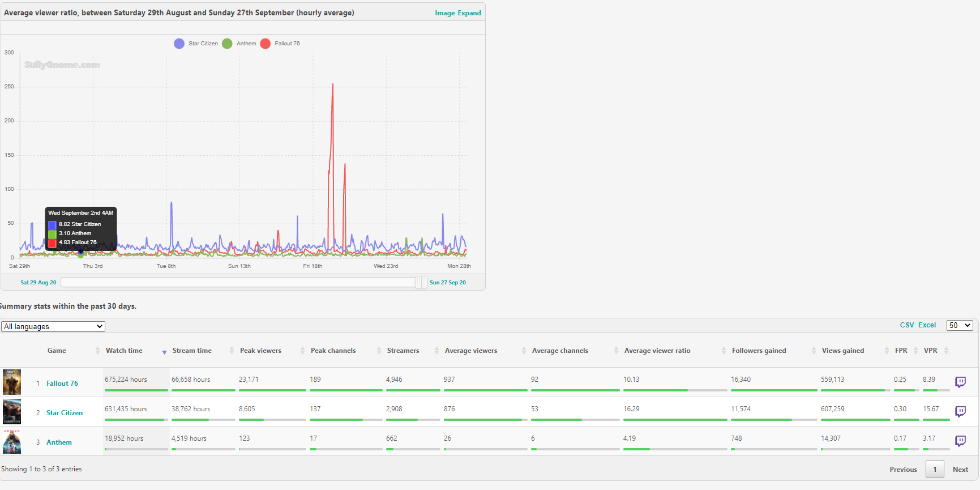The height and width of the screenshot is (490, 980).
Task: Open the Fallout 76 game link
Action: 62,384
